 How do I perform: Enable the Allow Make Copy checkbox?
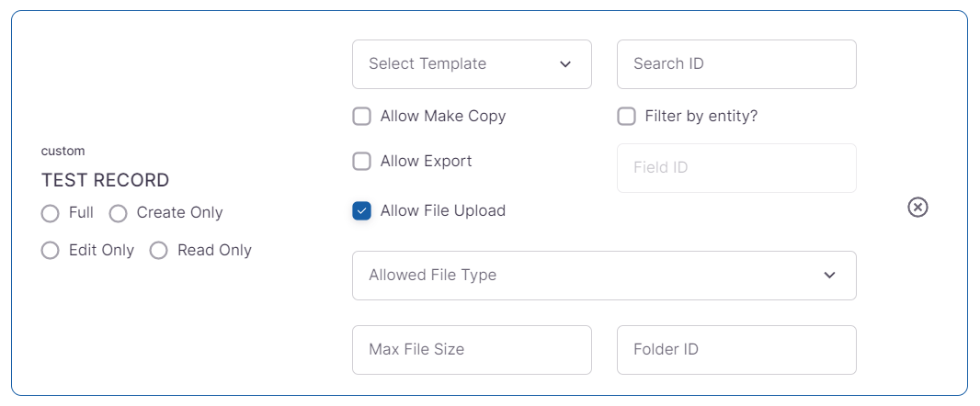(x=362, y=117)
